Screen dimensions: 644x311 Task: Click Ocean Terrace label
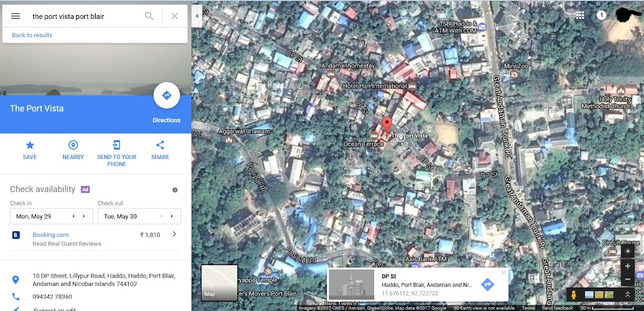(364, 144)
